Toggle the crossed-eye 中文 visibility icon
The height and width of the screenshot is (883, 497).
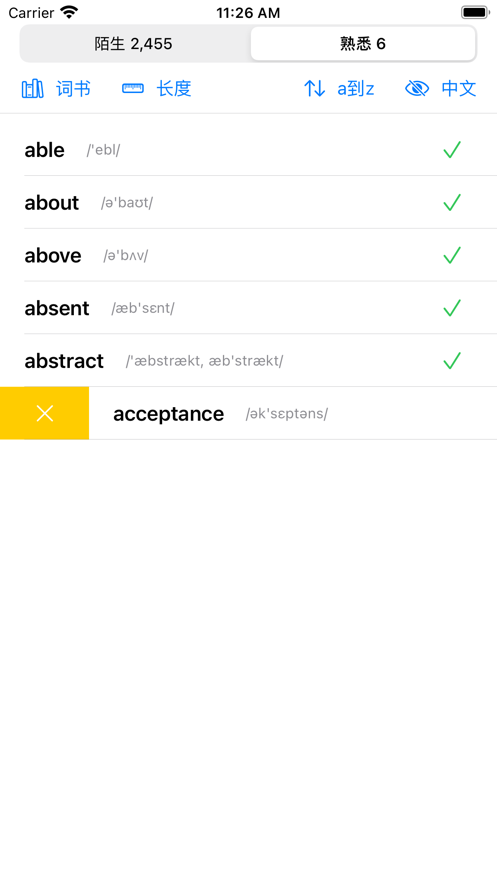tap(417, 88)
